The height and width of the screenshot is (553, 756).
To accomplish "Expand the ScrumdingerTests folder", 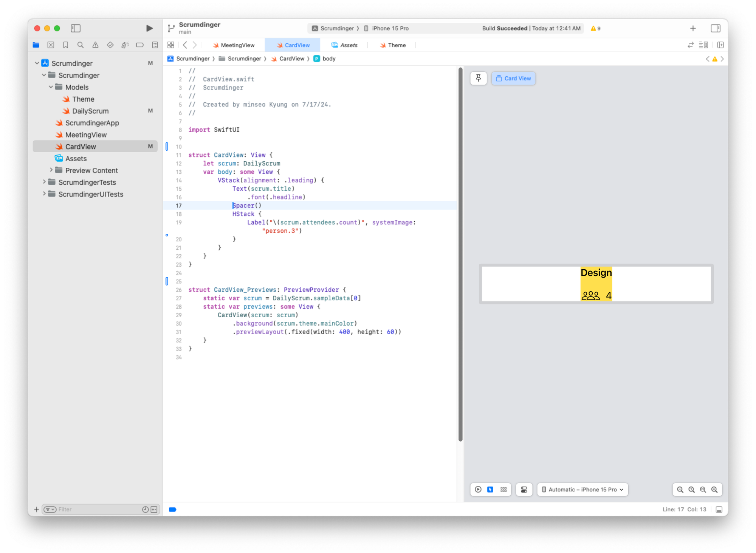I will (44, 182).
